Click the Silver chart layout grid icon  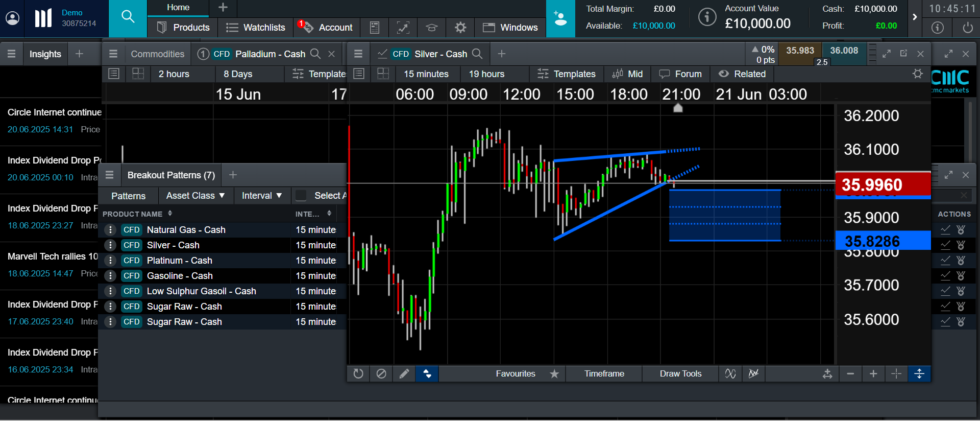point(383,74)
